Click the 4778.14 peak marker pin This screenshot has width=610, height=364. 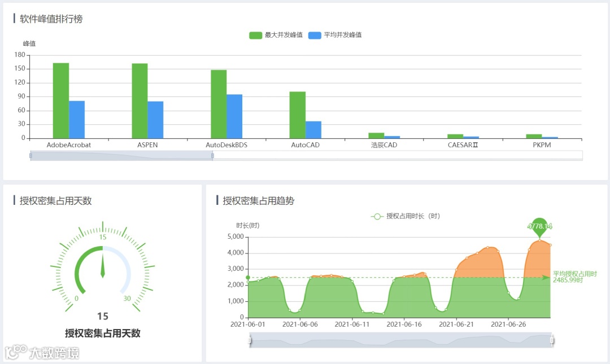tap(539, 227)
